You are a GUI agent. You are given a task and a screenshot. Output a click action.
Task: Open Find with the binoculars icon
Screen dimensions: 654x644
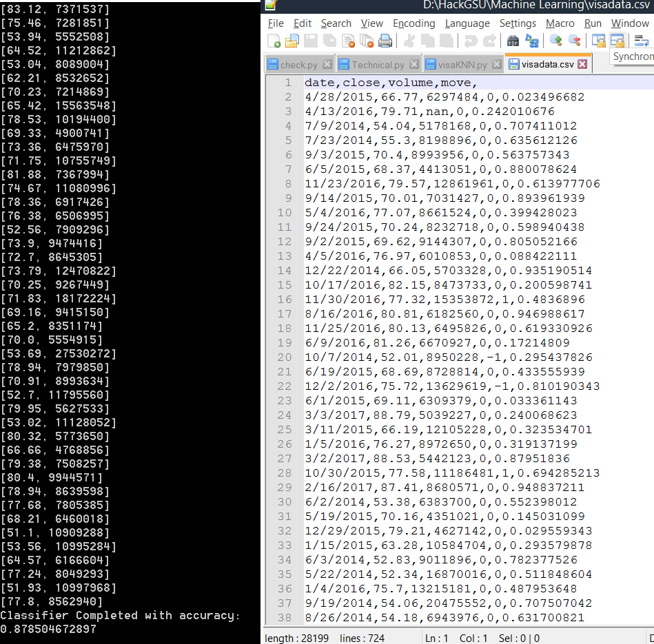(513, 41)
